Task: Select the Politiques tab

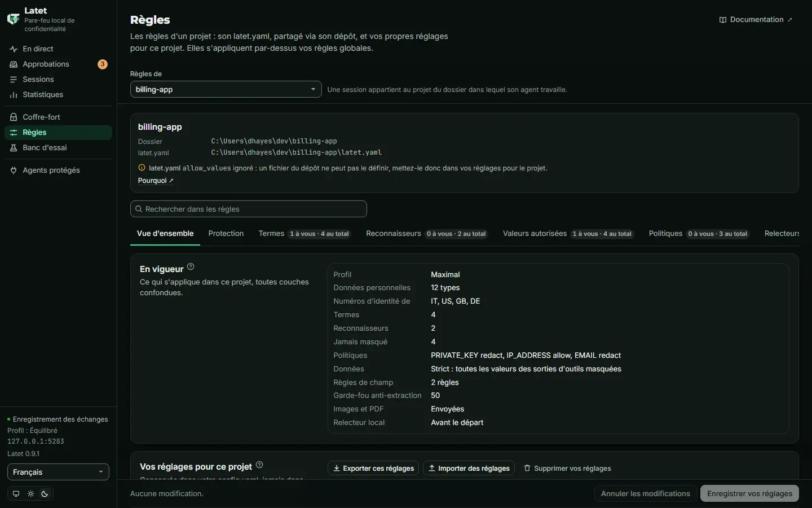Action: click(x=699, y=234)
